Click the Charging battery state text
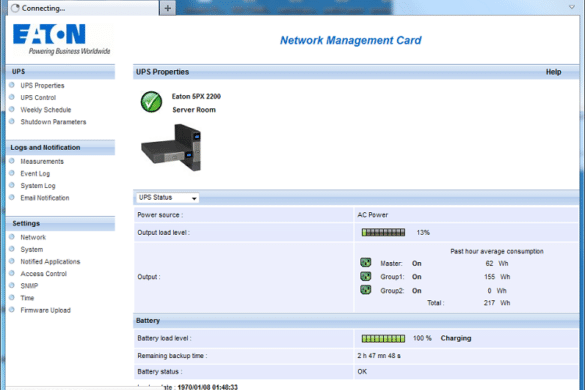 [456, 338]
